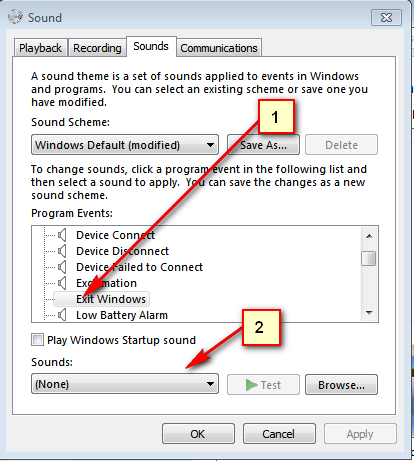Enable Play Windows Startup sound checkbox
Image resolution: width=414 pixels, height=461 pixels.
point(37,340)
